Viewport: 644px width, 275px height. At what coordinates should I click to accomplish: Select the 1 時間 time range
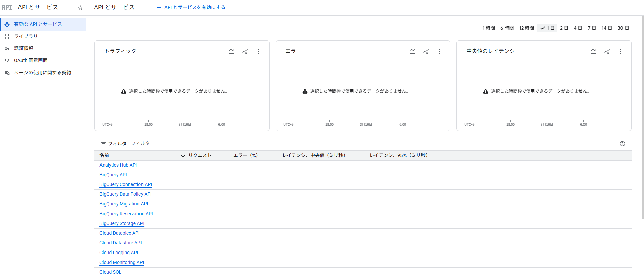point(488,28)
